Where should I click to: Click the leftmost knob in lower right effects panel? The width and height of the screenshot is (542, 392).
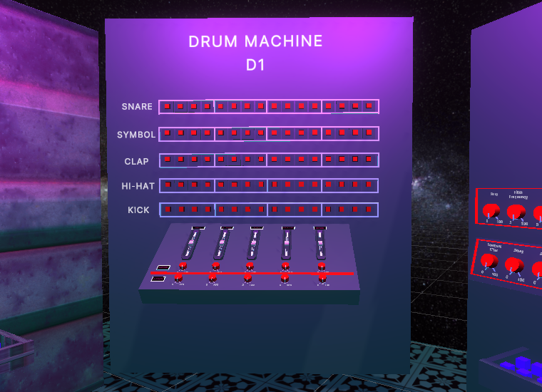pyautogui.click(x=488, y=261)
